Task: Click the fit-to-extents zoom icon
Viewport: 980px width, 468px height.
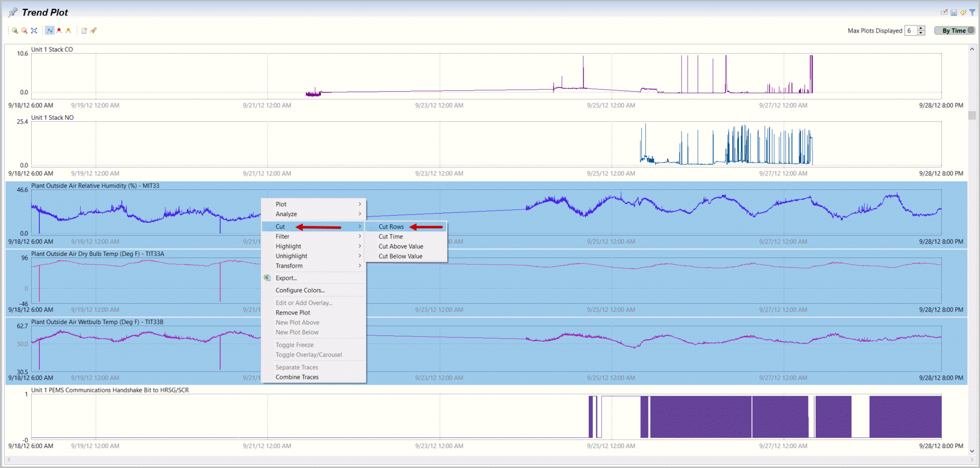Action: (x=34, y=31)
